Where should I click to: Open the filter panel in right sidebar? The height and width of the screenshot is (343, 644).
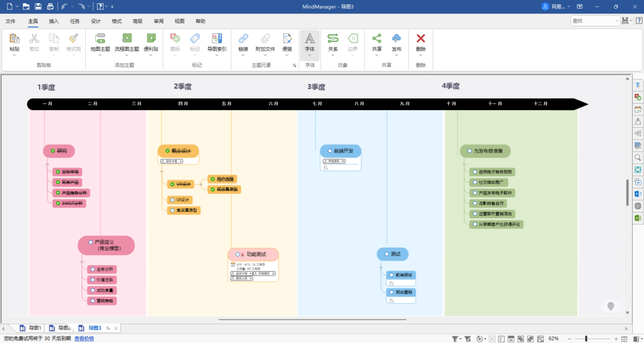(x=638, y=85)
